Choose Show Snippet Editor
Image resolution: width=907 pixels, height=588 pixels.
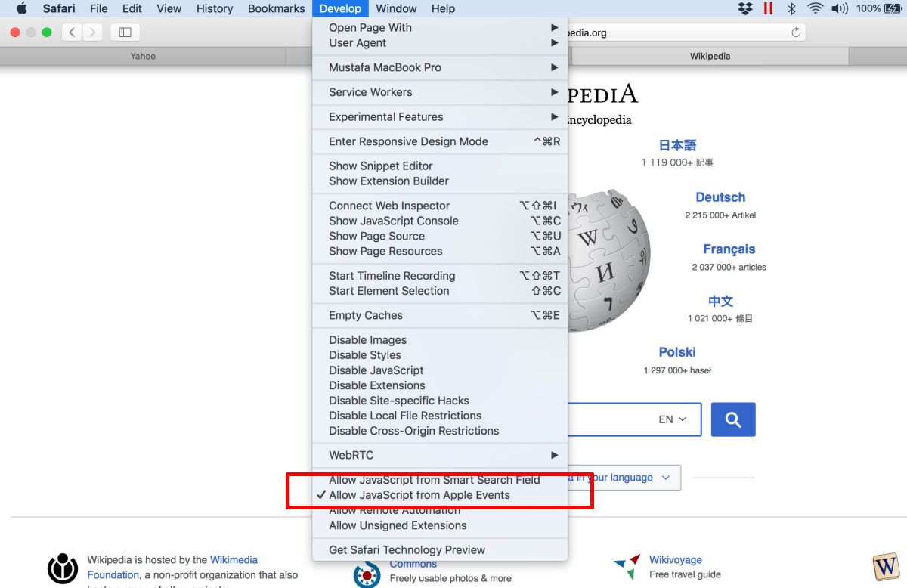pyautogui.click(x=440, y=166)
